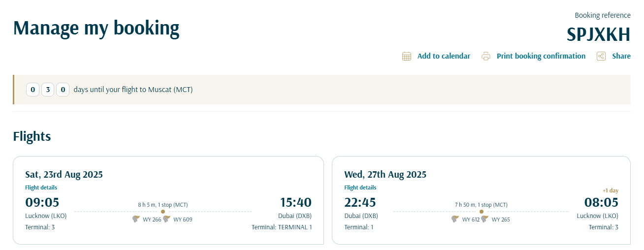Screen dimensions: 644x250
Task: Click the Wed, 27th Aug 2025 flight card
Action: 482,200
